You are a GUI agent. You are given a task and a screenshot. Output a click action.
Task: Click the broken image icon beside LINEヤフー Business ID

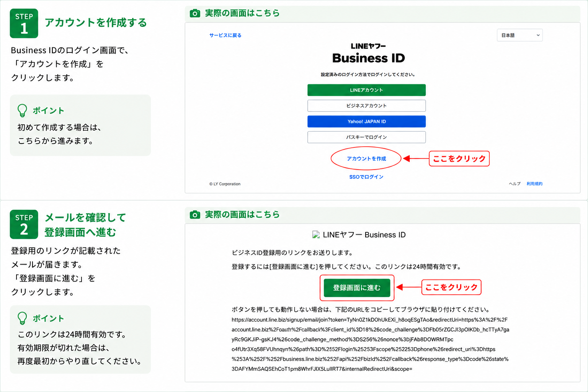316,235
